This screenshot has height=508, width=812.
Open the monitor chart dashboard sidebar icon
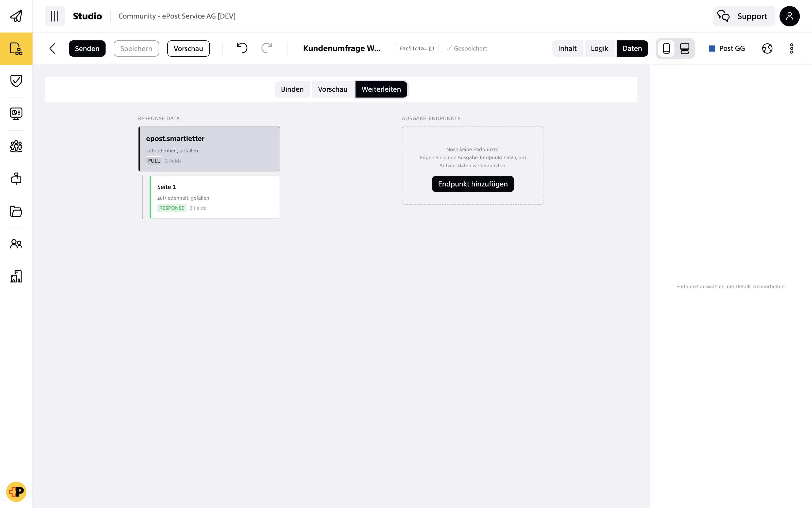click(x=16, y=114)
